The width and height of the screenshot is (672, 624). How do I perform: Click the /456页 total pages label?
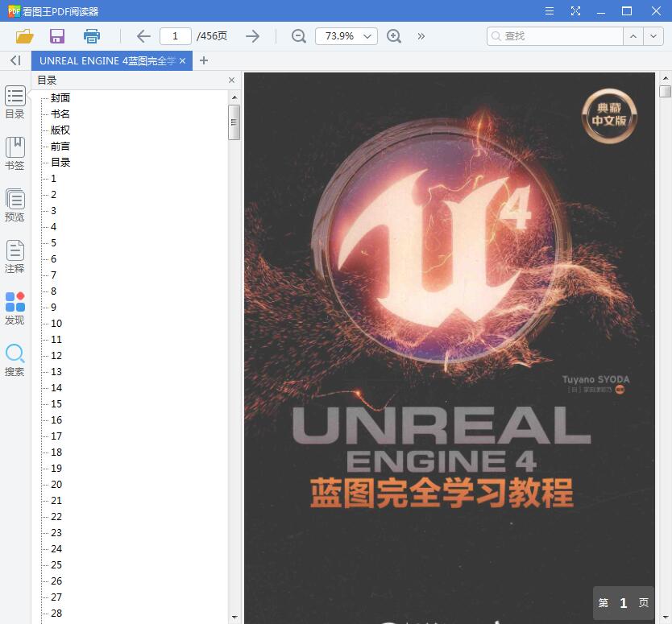click(212, 36)
